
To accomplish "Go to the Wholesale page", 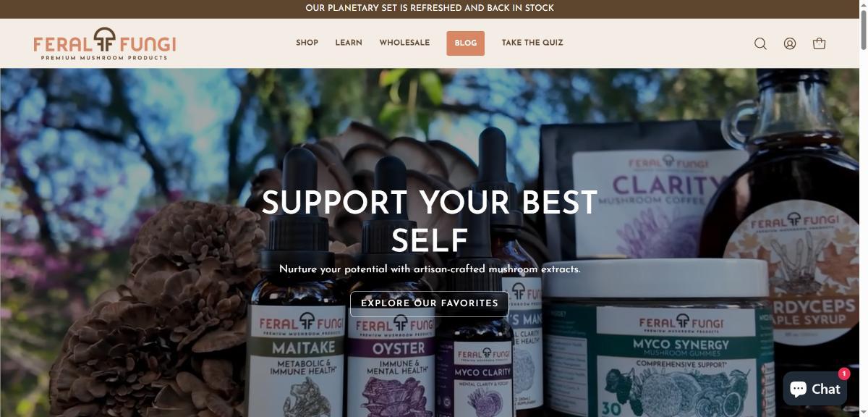I will 404,43.
